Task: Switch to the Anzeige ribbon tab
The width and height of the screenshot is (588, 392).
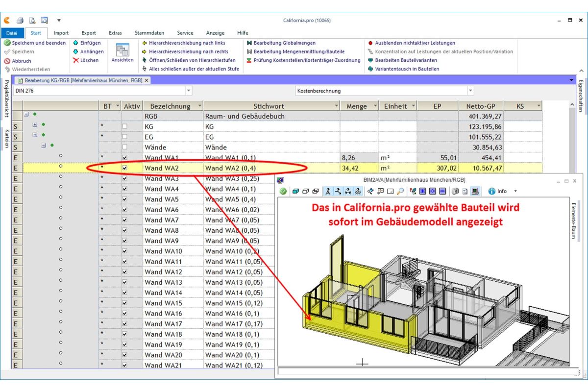Action: coord(215,33)
